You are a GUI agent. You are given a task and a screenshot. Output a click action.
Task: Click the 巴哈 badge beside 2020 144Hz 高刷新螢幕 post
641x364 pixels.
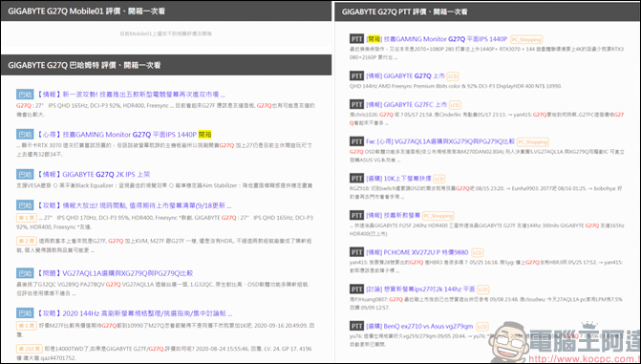point(25,313)
